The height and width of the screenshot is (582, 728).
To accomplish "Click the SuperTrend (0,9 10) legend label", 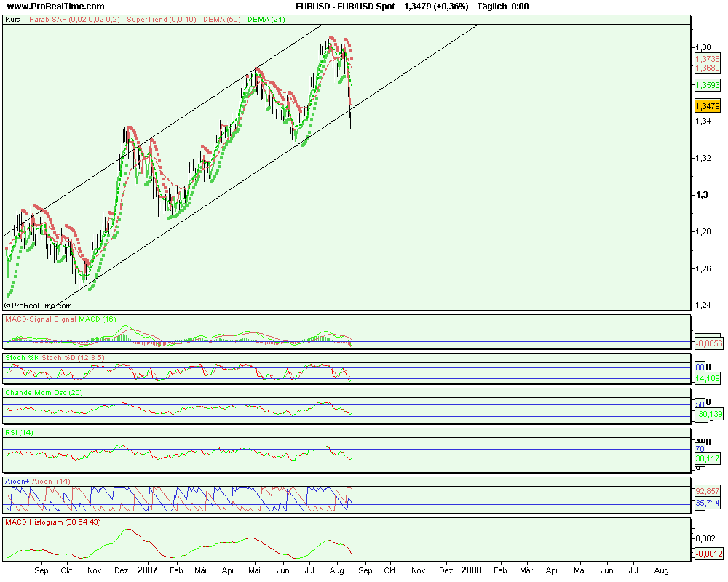I will 162,20.
